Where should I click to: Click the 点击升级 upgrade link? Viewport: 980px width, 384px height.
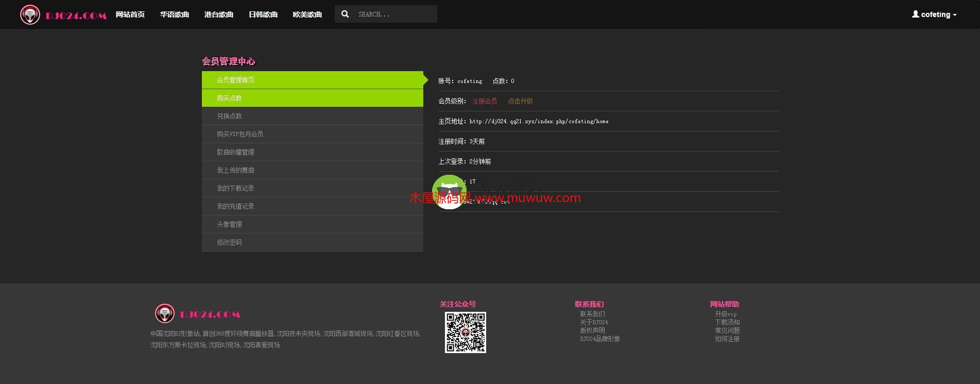point(520,101)
